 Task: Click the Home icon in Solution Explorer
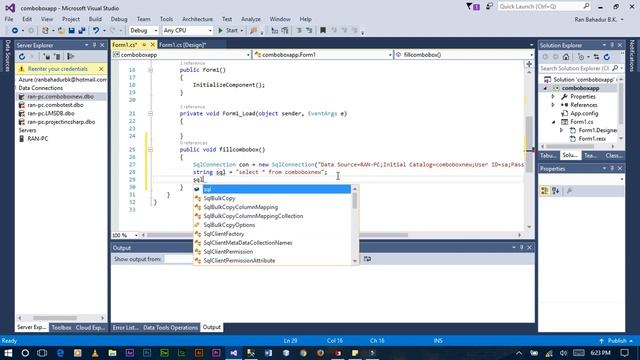[566, 57]
